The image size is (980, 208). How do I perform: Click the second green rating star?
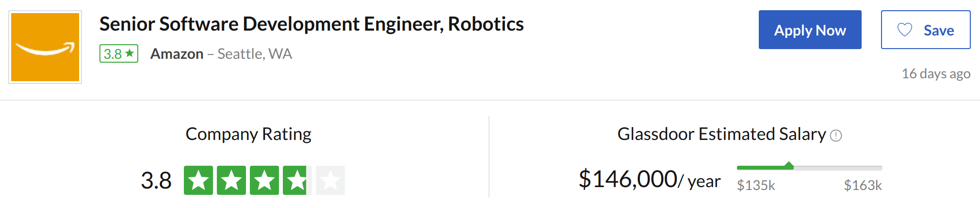coord(231,180)
